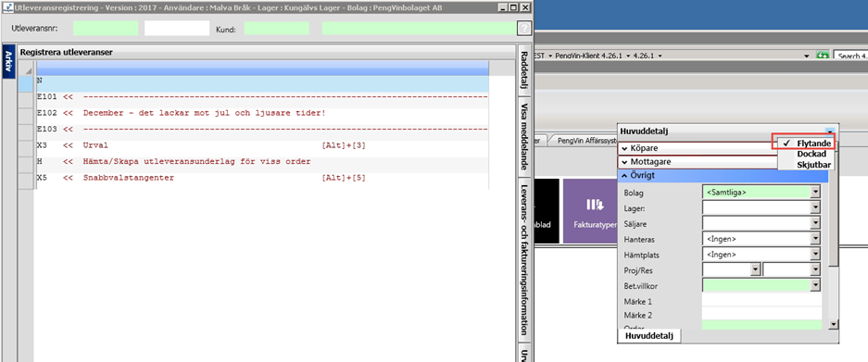The height and width of the screenshot is (362, 868).
Task: Open the Arkiv side tab
Action: coord(8,61)
